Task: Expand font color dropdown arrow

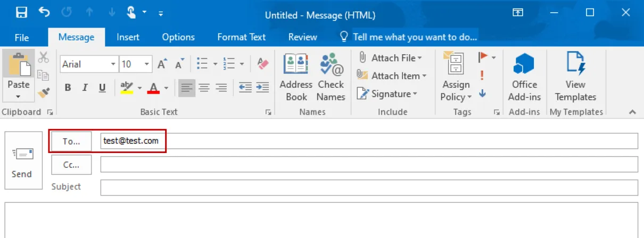Action: click(x=166, y=88)
